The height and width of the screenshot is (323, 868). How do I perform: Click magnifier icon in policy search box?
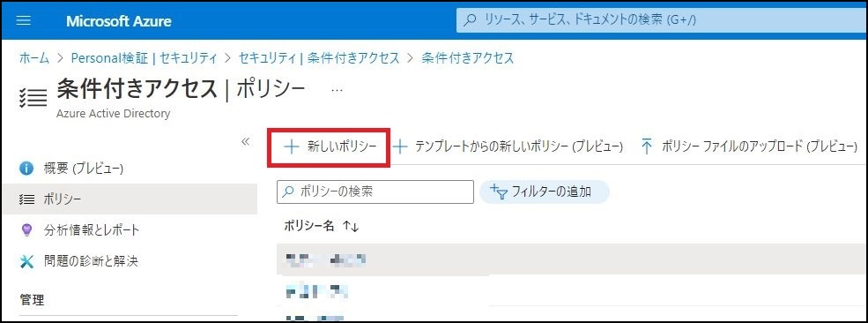[288, 192]
